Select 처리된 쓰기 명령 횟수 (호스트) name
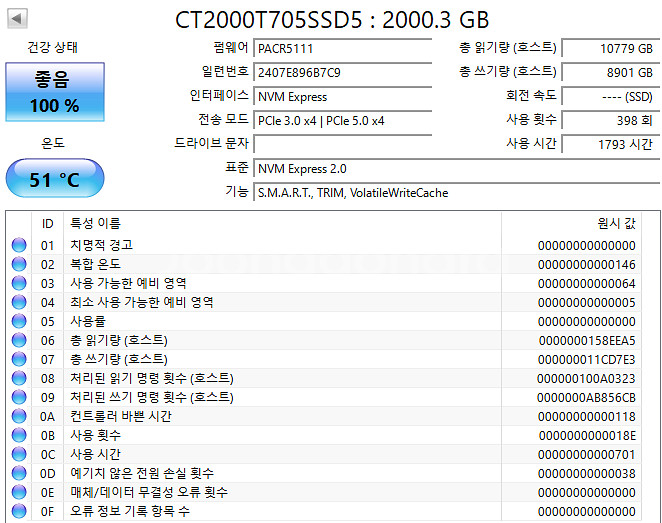662x523 pixels. pos(152,397)
